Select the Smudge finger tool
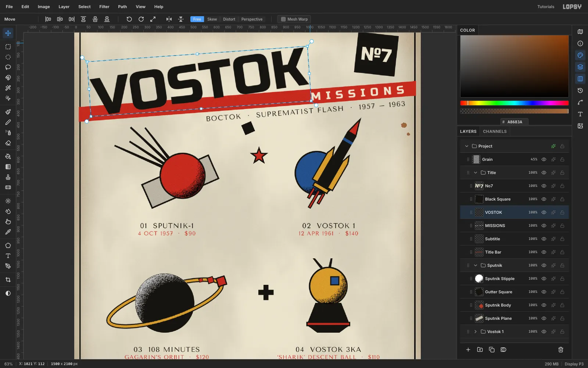The height and width of the screenshot is (368, 588). (x=8, y=222)
